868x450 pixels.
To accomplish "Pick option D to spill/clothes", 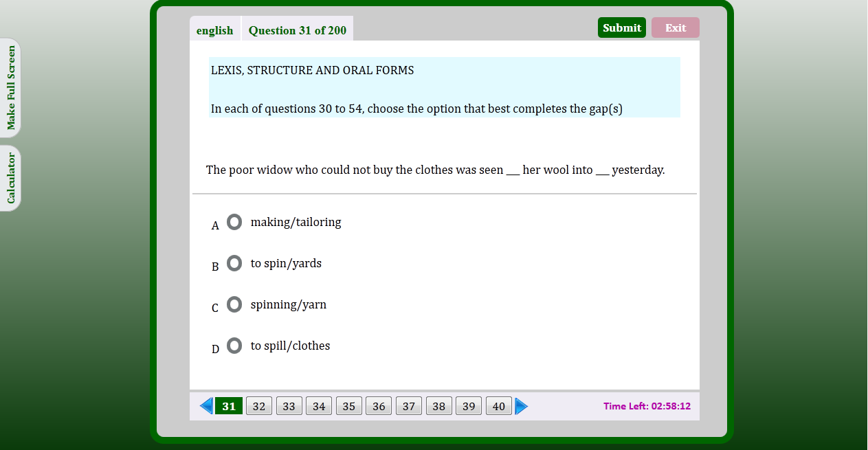I will pyautogui.click(x=234, y=346).
